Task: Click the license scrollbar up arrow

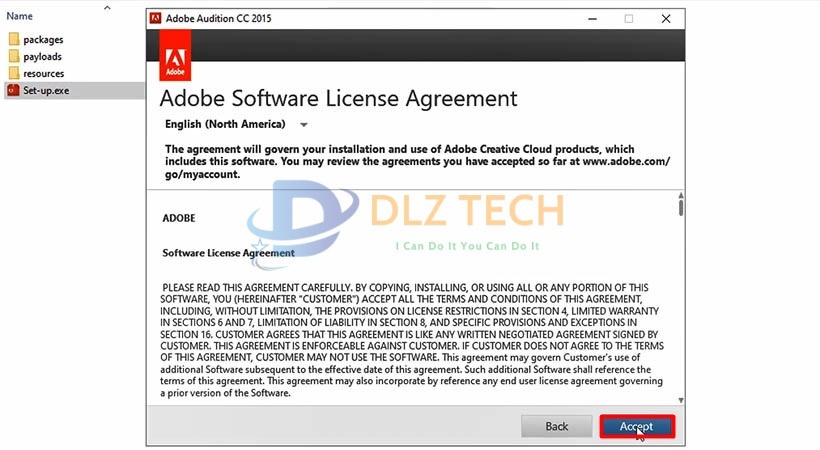Action: [680, 193]
